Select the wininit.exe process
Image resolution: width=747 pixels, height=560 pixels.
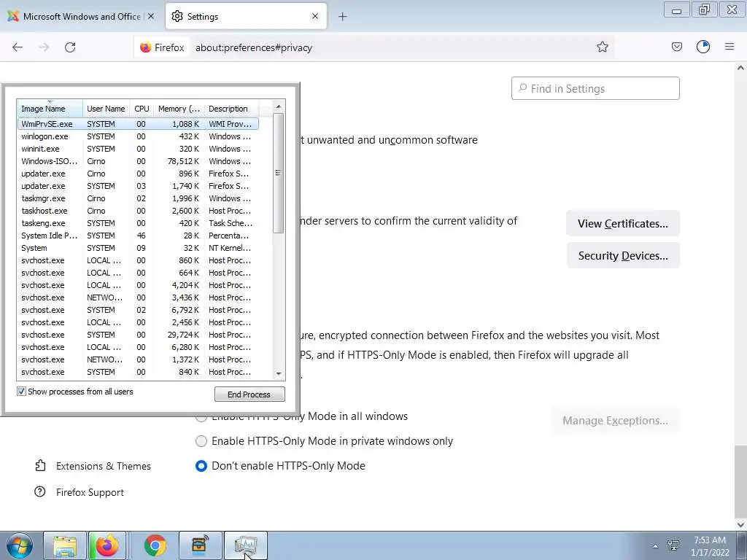coord(138,149)
